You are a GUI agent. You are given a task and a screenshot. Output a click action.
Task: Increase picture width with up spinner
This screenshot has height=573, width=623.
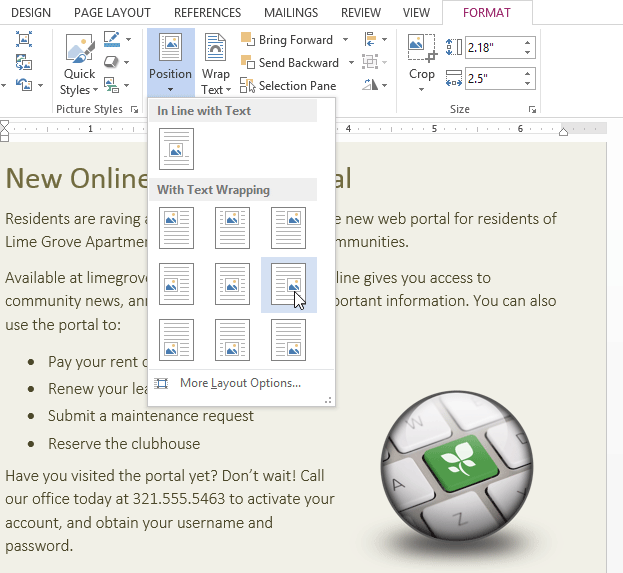[528, 74]
